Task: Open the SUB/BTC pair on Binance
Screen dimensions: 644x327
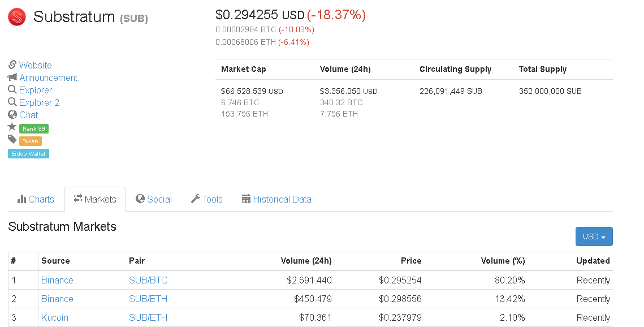Action: tap(148, 280)
